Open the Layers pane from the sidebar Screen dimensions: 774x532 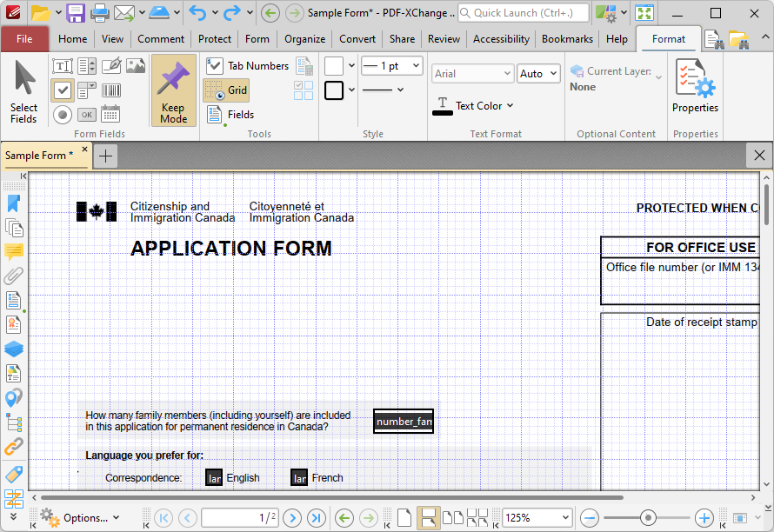[x=14, y=349]
